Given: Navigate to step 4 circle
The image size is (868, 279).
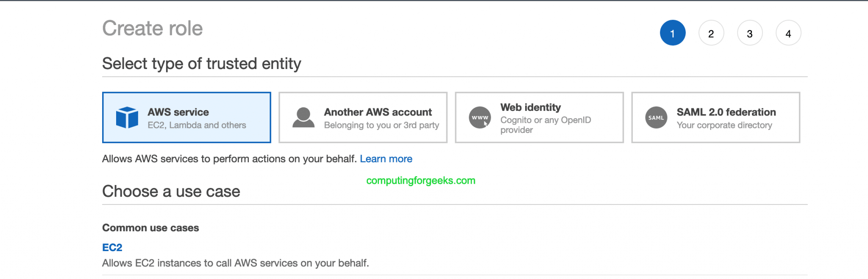Looking at the screenshot, I should [x=788, y=33].
